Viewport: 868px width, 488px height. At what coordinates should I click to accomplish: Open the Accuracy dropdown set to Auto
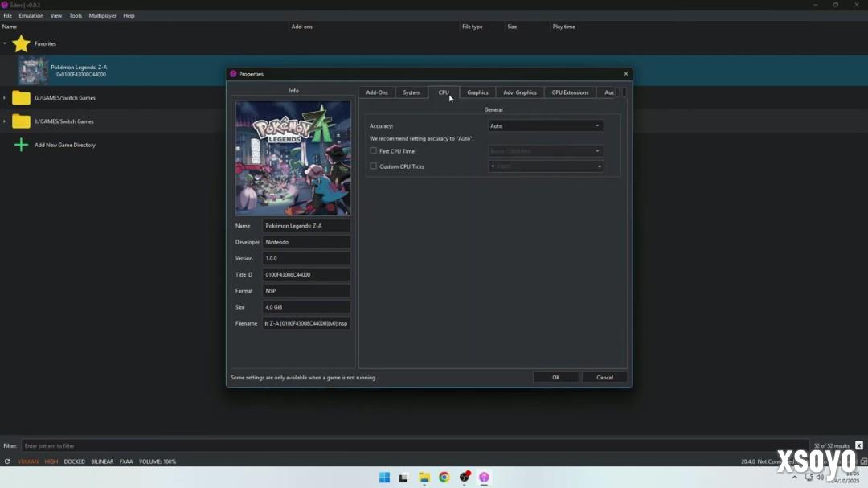545,126
